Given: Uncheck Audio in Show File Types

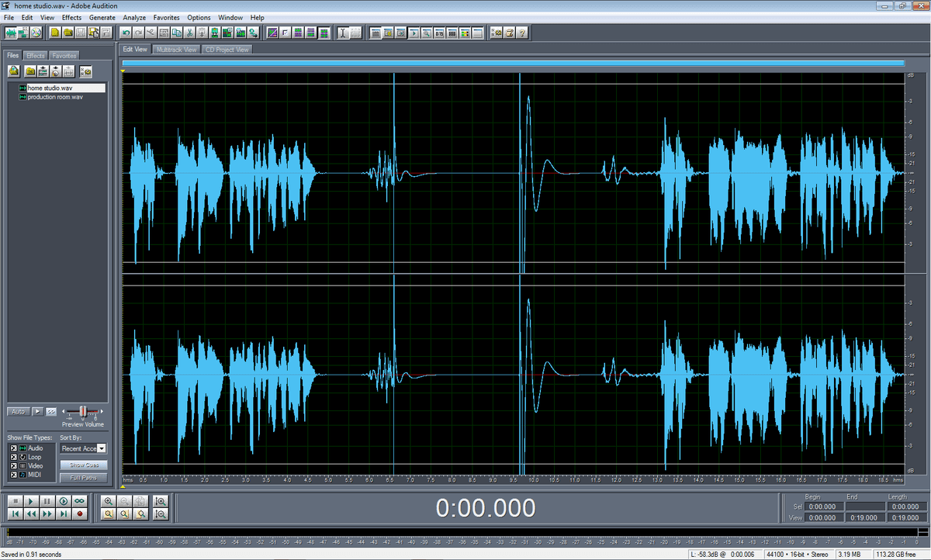Looking at the screenshot, I should click(x=12, y=448).
